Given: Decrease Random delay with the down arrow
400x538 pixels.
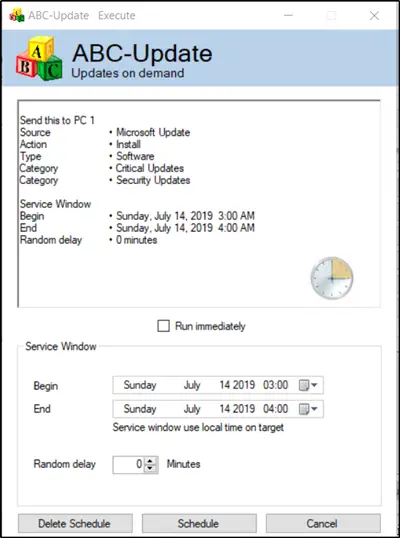Looking at the screenshot, I should [150, 469].
